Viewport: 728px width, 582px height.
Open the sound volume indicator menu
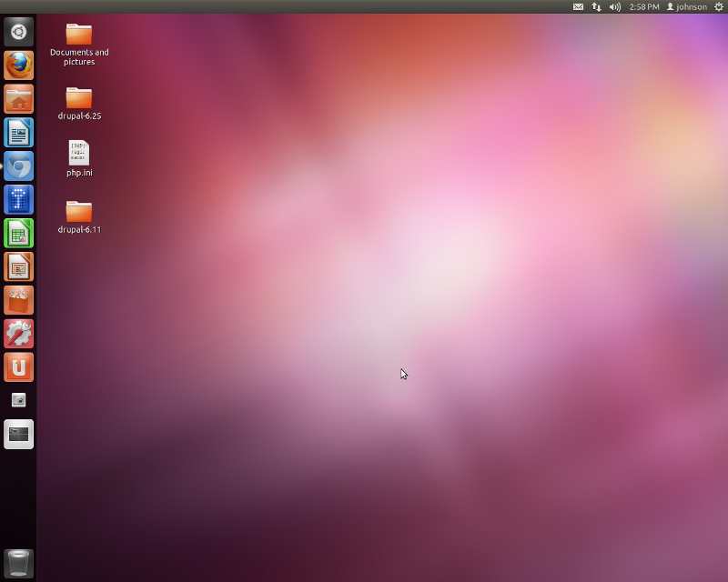point(615,6)
